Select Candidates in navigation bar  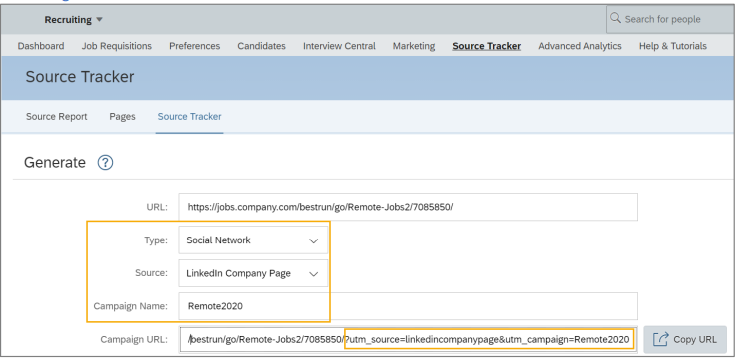pyautogui.click(x=261, y=46)
